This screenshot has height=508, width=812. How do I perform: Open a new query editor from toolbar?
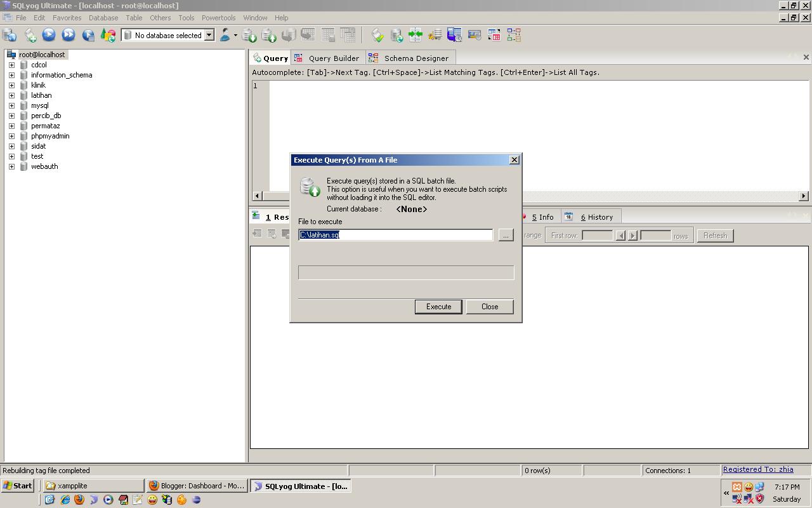pos(30,36)
